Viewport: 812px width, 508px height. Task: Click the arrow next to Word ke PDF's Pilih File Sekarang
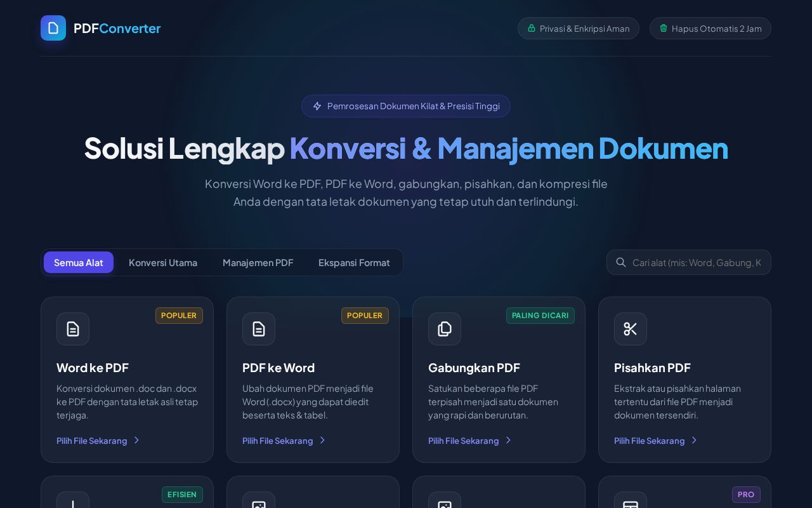point(136,440)
